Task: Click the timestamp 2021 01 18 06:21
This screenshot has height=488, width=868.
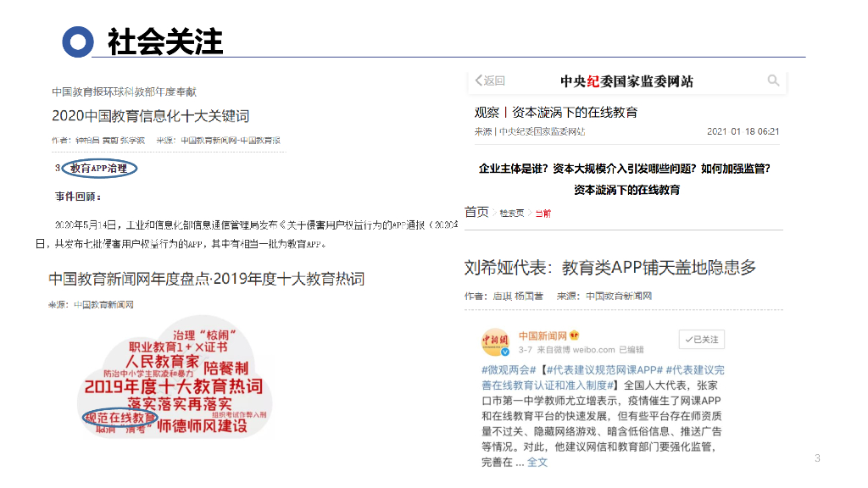Action: pos(743,131)
